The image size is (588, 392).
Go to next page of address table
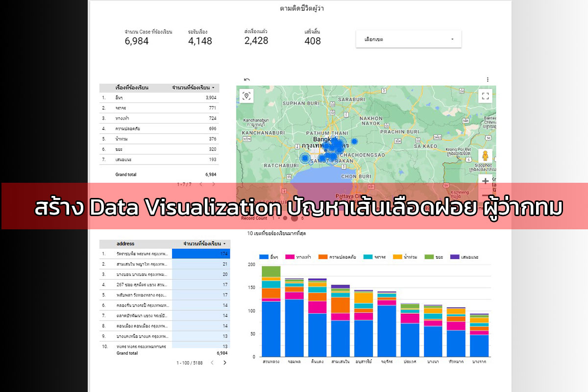(x=225, y=363)
